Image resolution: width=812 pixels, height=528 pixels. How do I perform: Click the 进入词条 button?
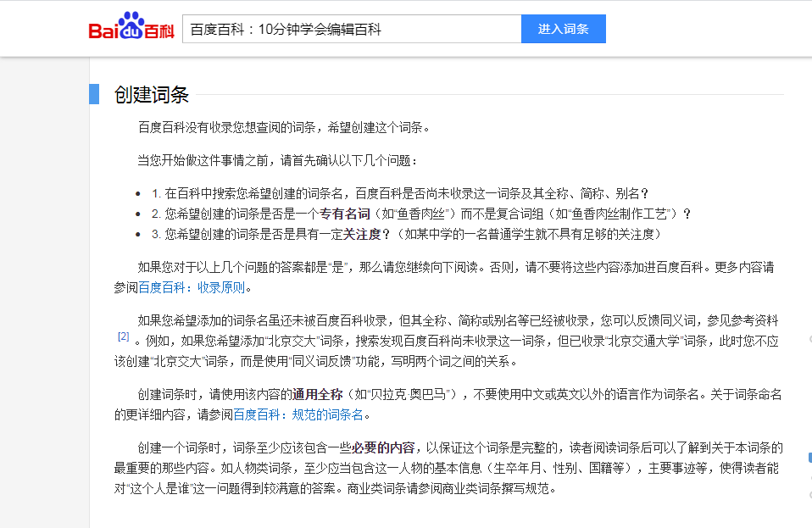(563, 28)
